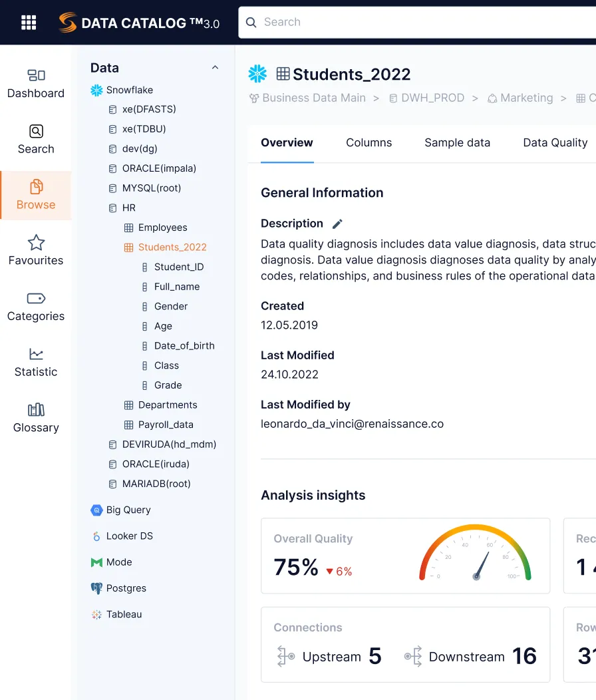Screen dimensions: 596x700
Task: Click the 75% quality value
Action: pos(296,568)
